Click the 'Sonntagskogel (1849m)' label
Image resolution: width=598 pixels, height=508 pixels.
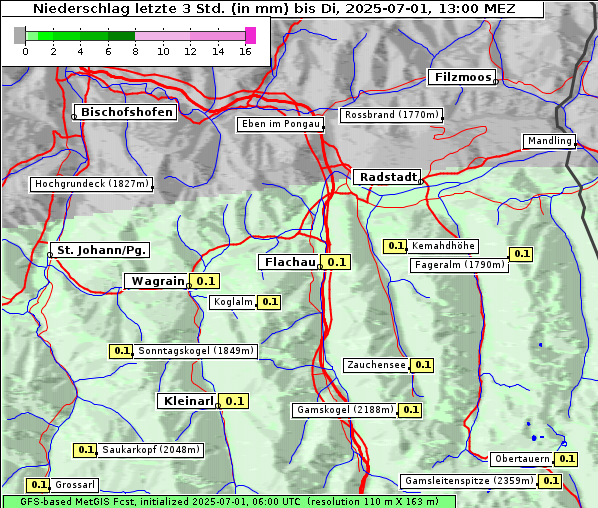[196, 351]
